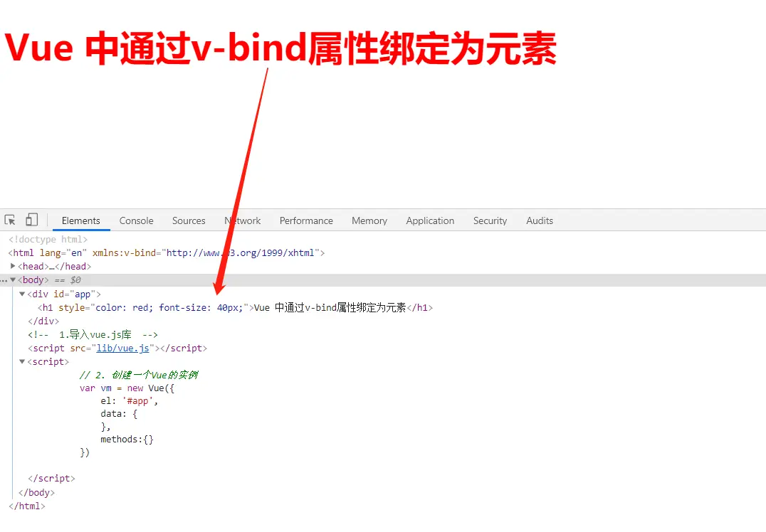The width and height of the screenshot is (766, 532).
Task: Click the closing /body tag
Action: pyautogui.click(x=36, y=492)
